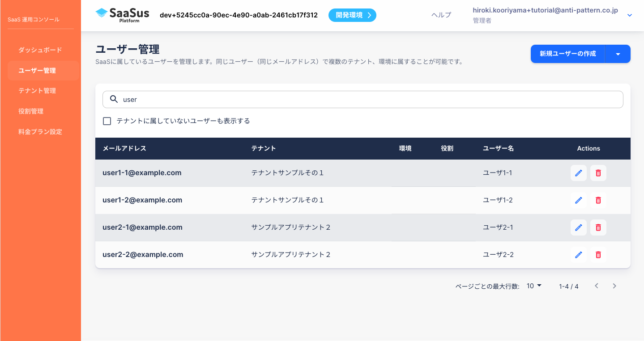Delete user1-1@example.com with trash icon
The width and height of the screenshot is (644, 341).
[598, 173]
